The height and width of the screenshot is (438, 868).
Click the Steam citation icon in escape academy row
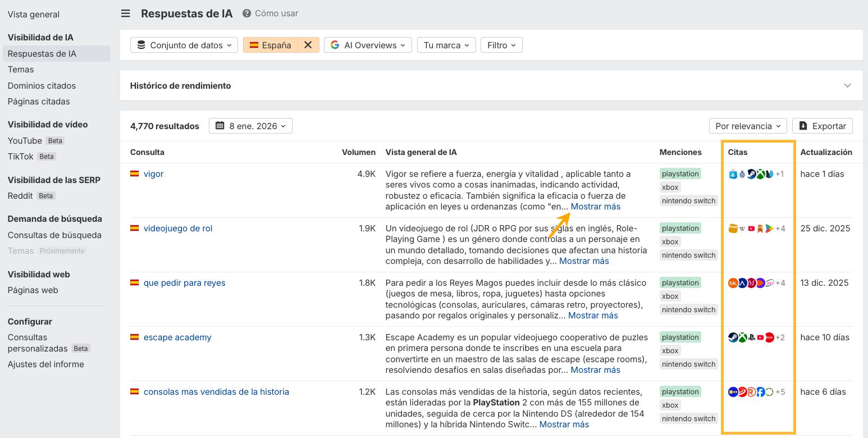[733, 337]
